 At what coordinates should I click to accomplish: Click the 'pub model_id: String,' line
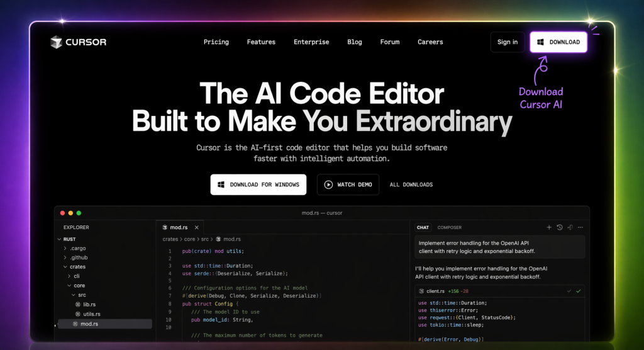222,320
